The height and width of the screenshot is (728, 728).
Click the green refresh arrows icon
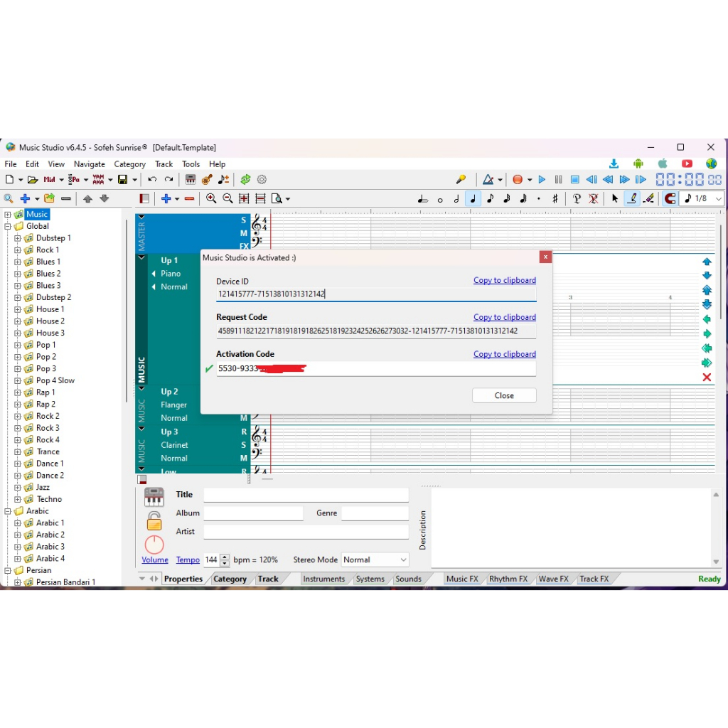245,180
